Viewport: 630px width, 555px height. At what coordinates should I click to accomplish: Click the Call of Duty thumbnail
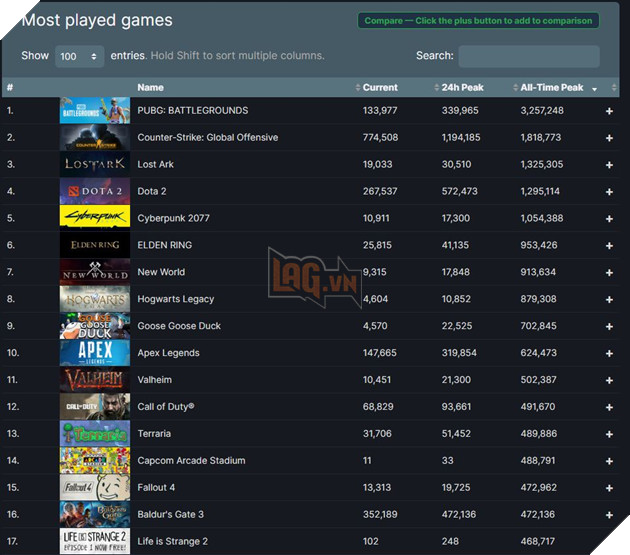[x=95, y=407]
